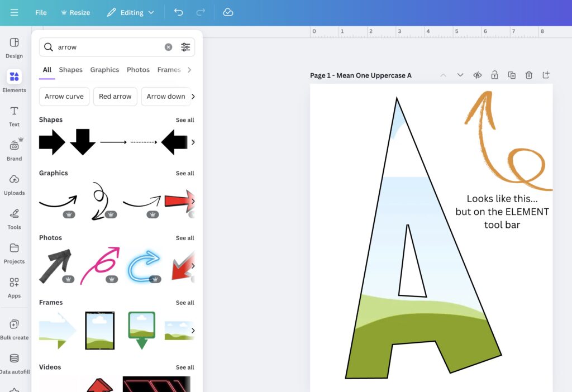Click the arrow search input field
Image resolution: width=572 pixels, height=392 pixels.
point(109,47)
